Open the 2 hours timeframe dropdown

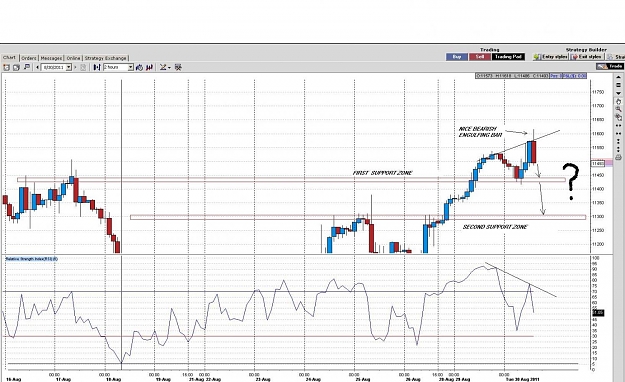[x=130, y=67]
